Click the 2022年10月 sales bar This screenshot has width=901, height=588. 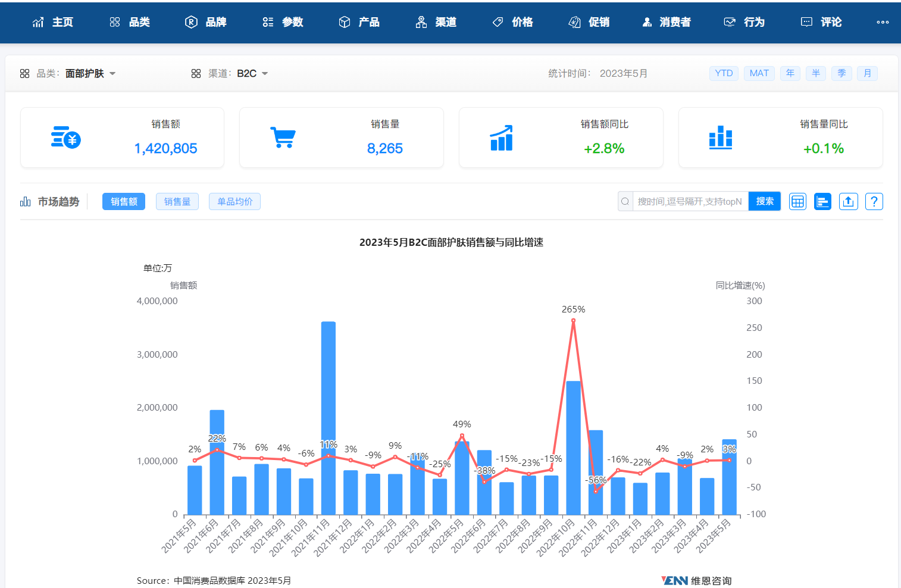point(574,448)
